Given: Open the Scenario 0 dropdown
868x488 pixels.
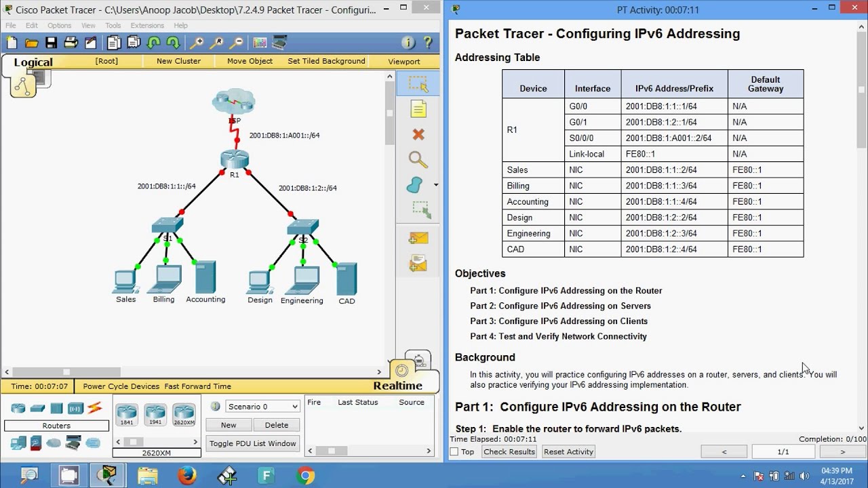Looking at the screenshot, I should 263,406.
